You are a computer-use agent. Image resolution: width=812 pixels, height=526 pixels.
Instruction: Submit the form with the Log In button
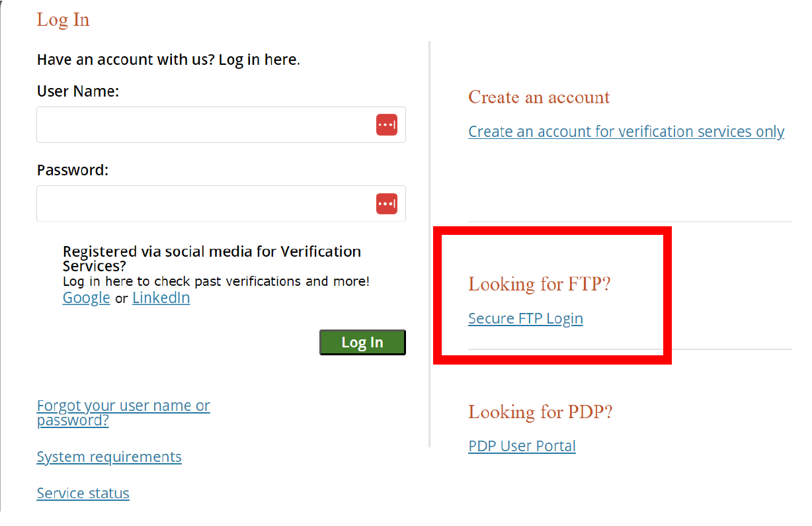tap(362, 342)
